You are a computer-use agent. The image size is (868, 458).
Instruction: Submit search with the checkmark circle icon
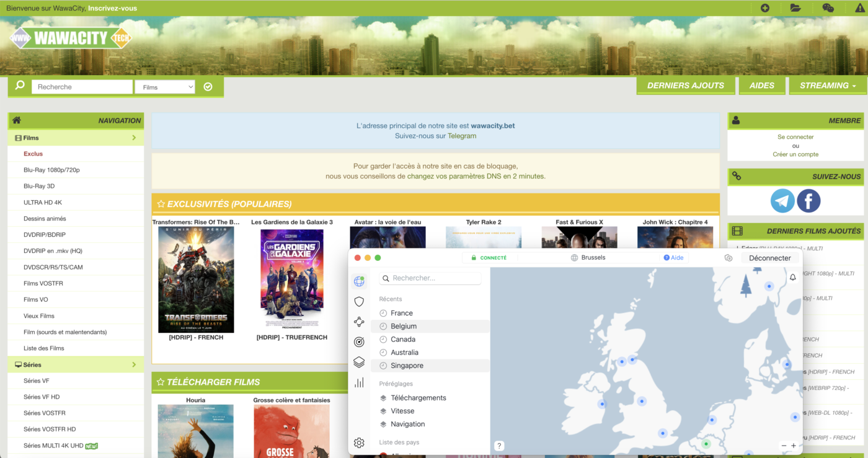tap(208, 87)
